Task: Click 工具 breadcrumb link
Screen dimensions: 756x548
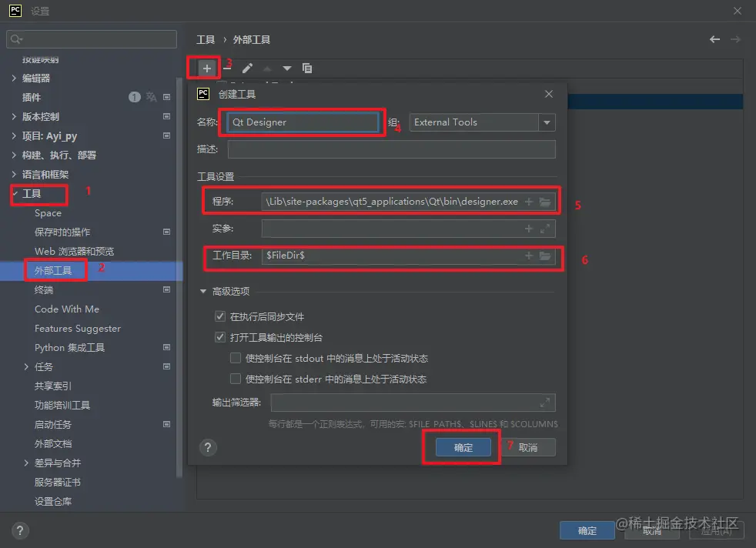Action: pyautogui.click(x=206, y=39)
